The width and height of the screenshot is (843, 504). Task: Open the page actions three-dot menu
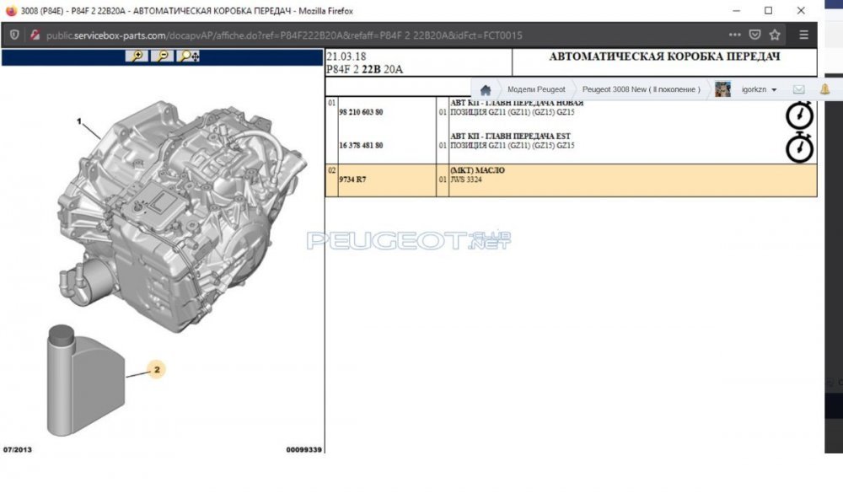point(736,35)
